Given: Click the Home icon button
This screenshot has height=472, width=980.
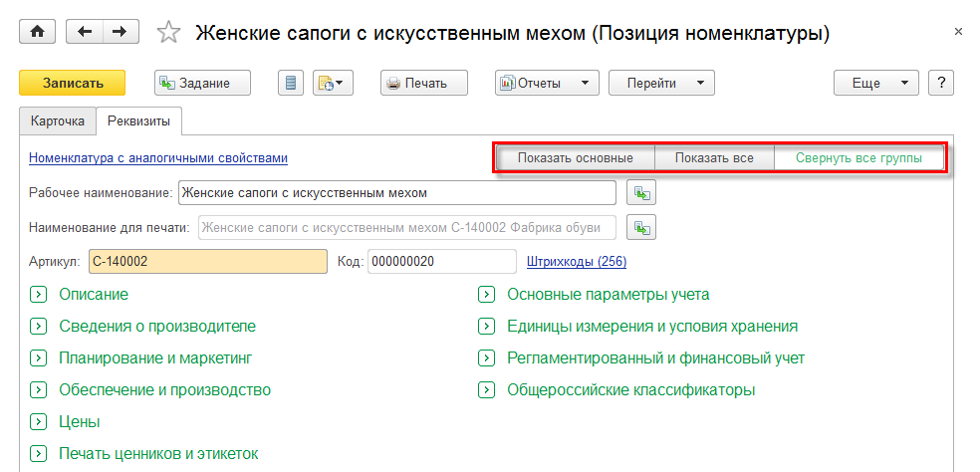Looking at the screenshot, I should [x=38, y=32].
